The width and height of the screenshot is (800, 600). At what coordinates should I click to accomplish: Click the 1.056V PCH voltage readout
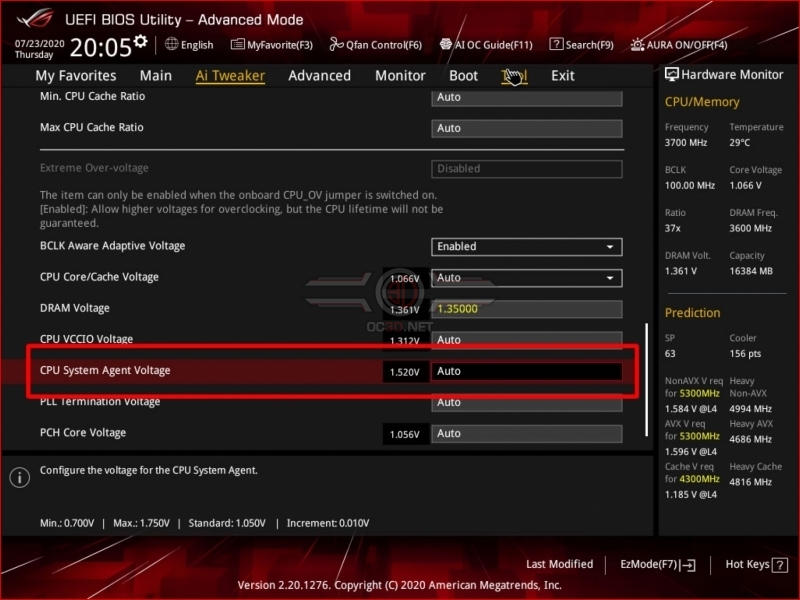point(405,434)
